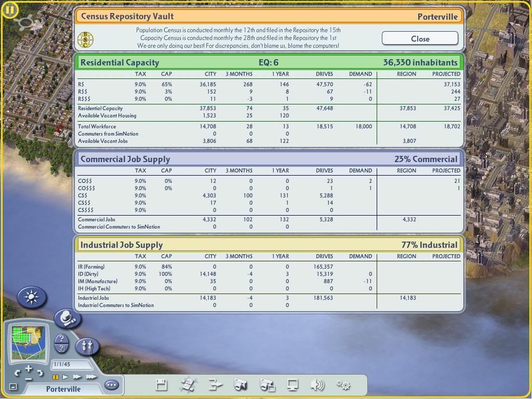This screenshot has height=399, width=532.
Task: Set simulation to triple-arrow fastest speed
Action: tap(91, 377)
